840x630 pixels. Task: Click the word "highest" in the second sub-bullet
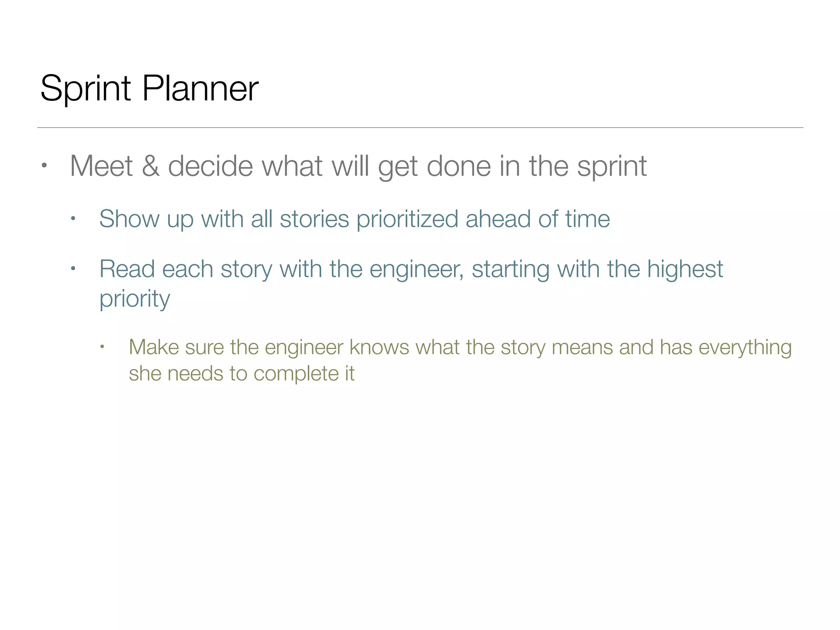click(x=685, y=269)
